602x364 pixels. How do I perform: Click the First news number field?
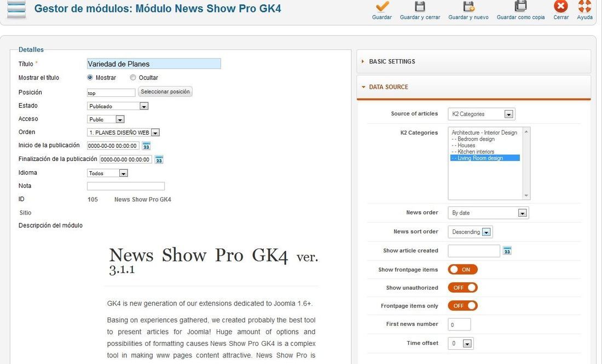coord(459,325)
